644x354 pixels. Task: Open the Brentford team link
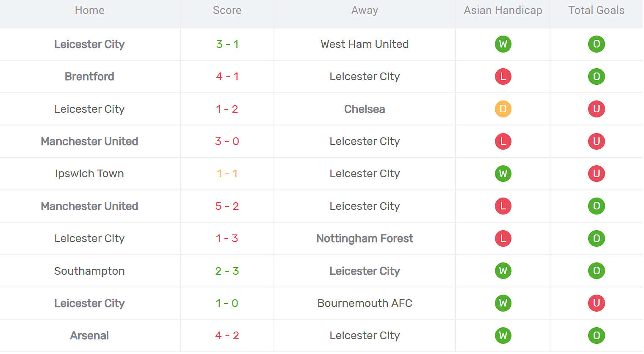click(89, 77)
